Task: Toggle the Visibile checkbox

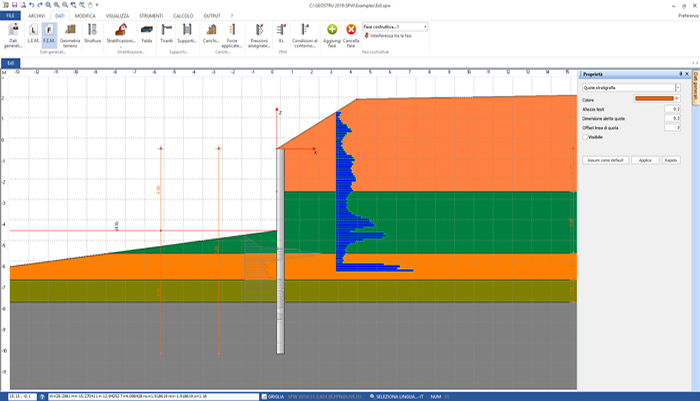Action: point(586,137)
